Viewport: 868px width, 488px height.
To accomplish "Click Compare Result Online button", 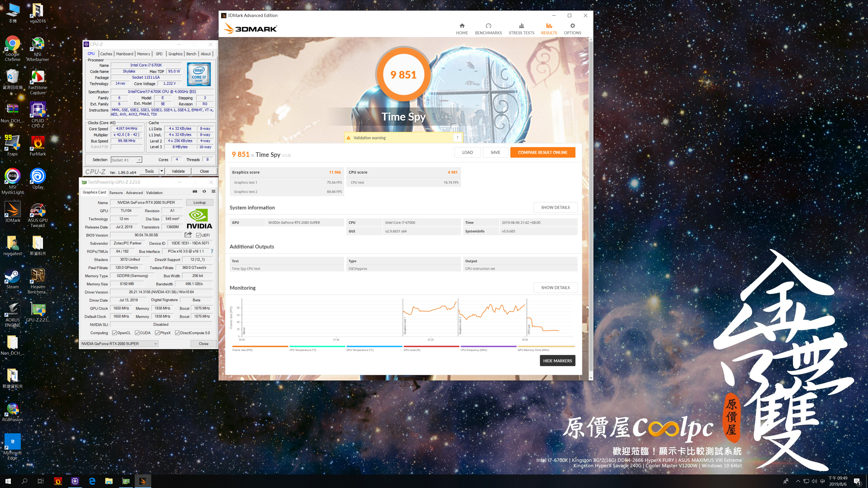I will (542, 152).
